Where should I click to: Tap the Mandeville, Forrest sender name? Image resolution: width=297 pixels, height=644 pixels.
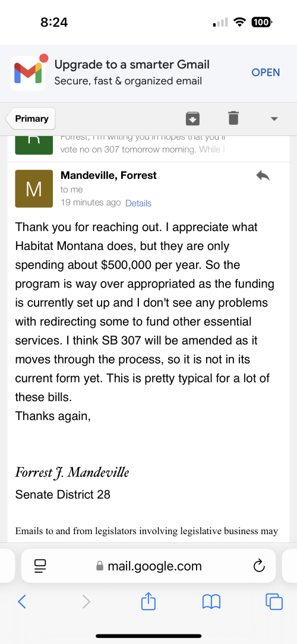(x=109, y=175)
